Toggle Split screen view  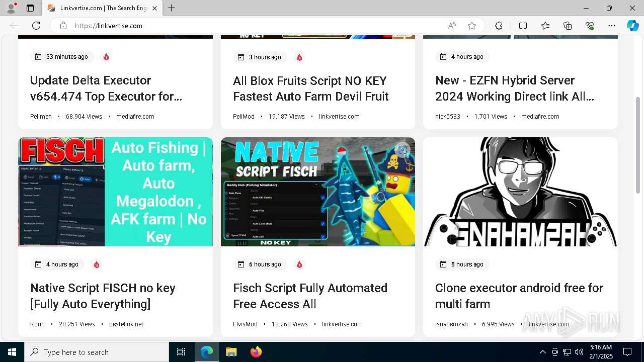coord(523,26)
